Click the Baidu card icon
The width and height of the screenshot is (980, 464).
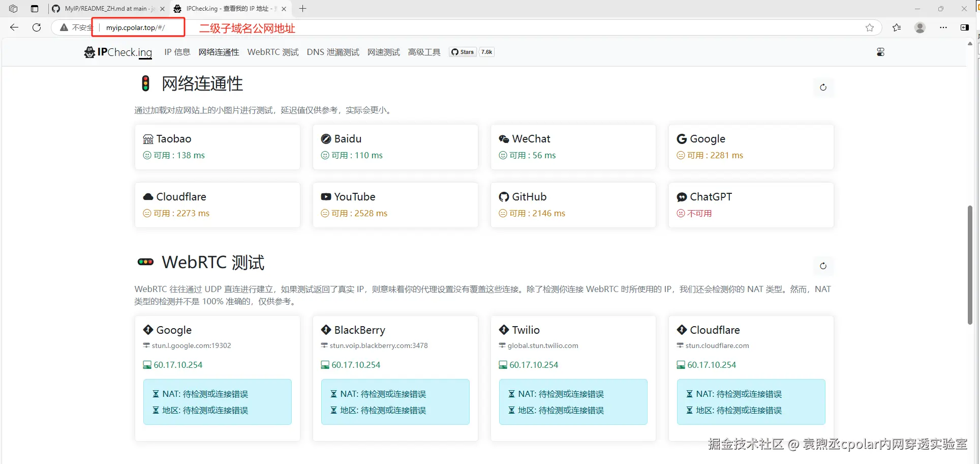coord(326,139)
